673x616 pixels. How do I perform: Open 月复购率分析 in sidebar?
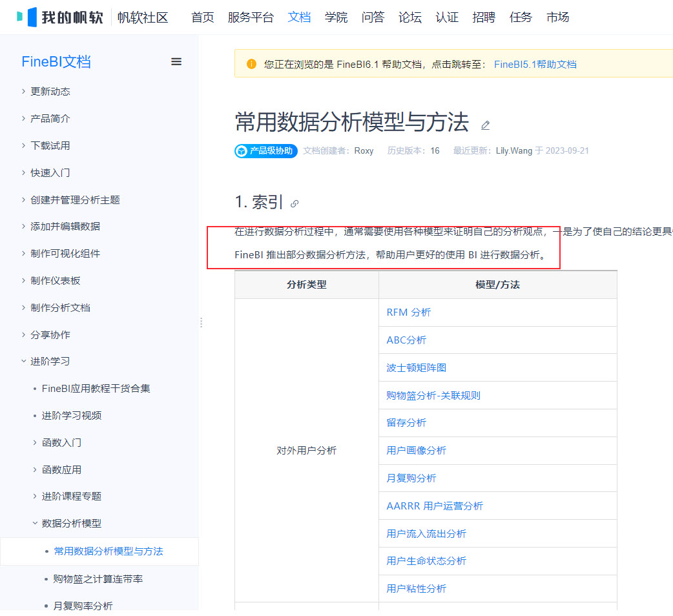[83, 606]
